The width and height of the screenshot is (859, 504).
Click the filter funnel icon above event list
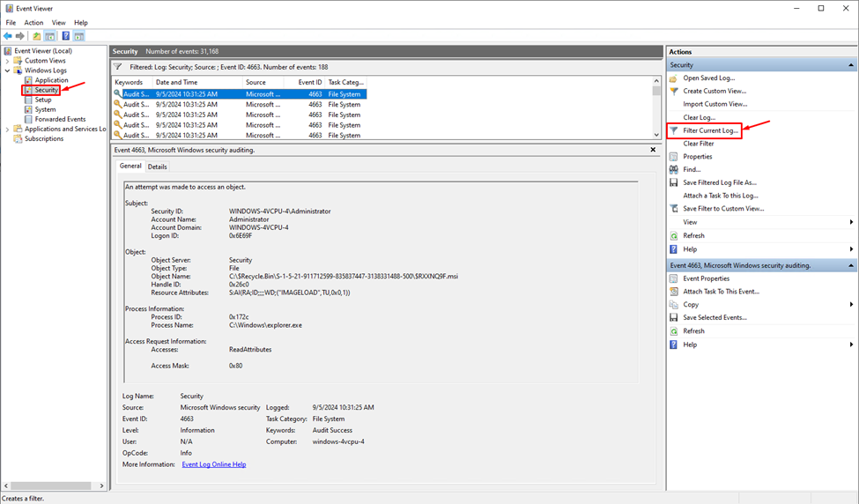tap(117, 67)
